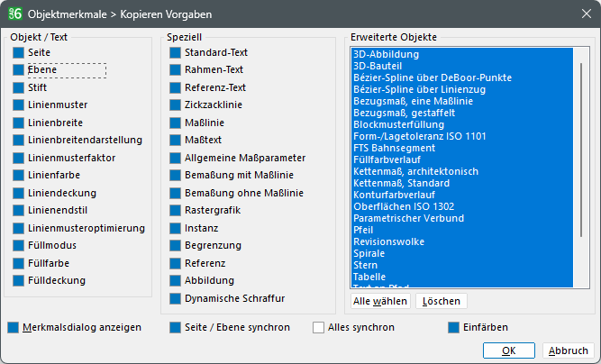Screen dimensions: 601x364
Task: Toggle the Linienfarbe checkbox
Action: coord(18,175)
